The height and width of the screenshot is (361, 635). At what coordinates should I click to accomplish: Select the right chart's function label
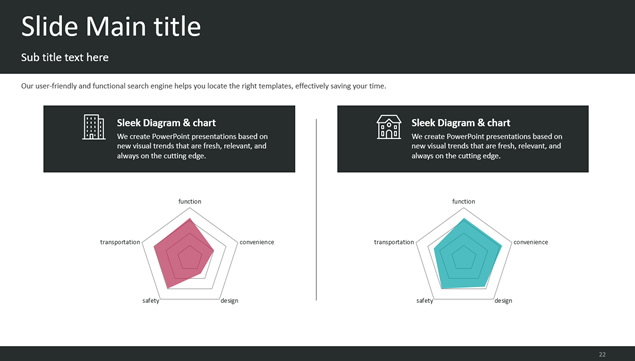[x=464, y=201]
